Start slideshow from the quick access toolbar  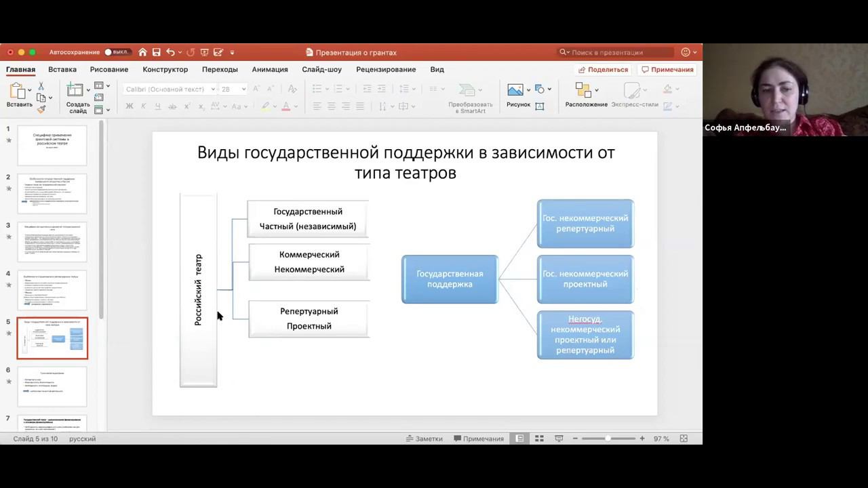[x=204, y=52]
